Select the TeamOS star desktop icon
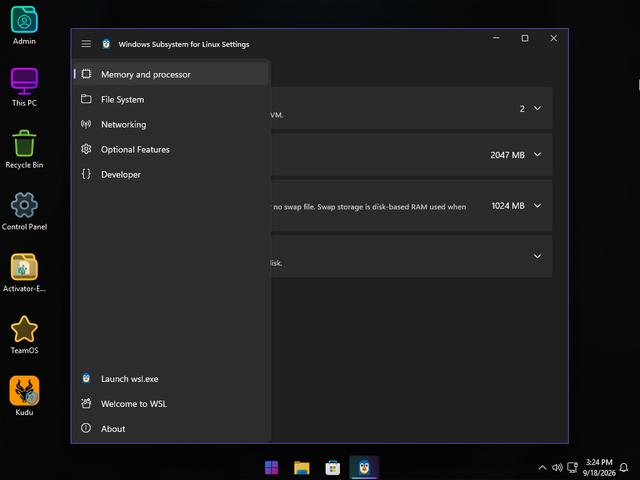The image size is (640, 480). [x=24, y=335]
